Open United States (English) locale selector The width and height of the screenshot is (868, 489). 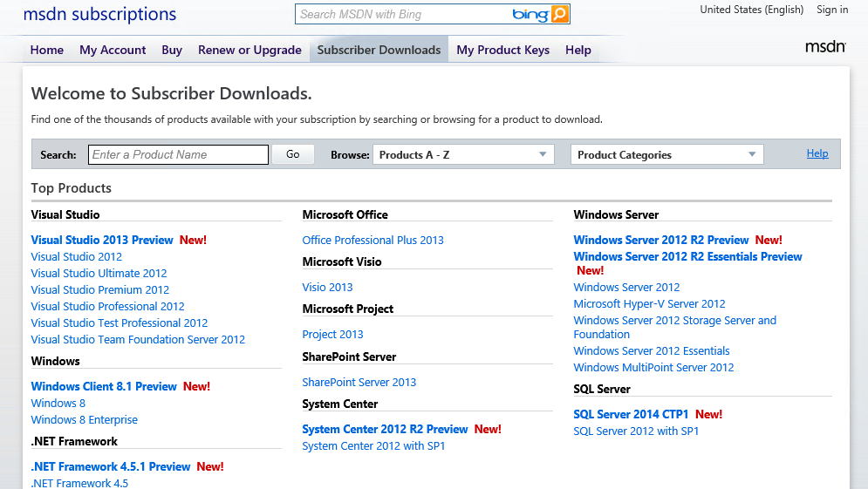pyautogui.click(x=751, y=10)
